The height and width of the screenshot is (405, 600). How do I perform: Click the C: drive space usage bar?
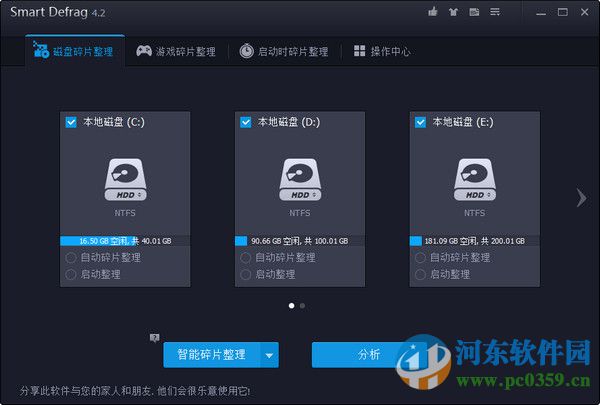tap(125, 241)
